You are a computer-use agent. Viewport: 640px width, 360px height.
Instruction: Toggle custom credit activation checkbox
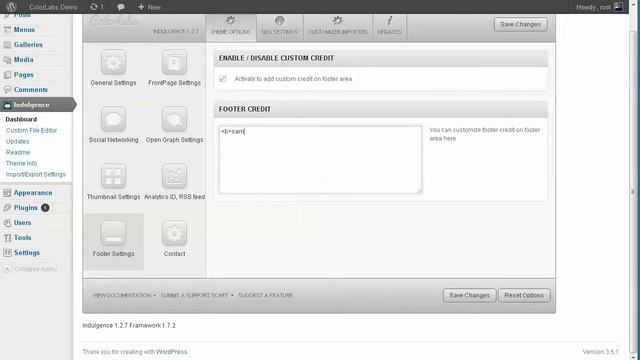click(x=223, y=79)
